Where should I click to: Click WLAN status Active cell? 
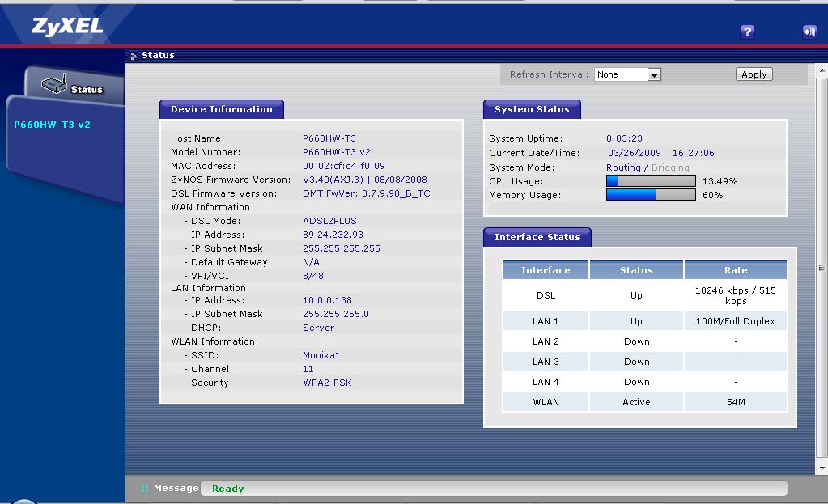pyautogui.click(x=636, y=402)
